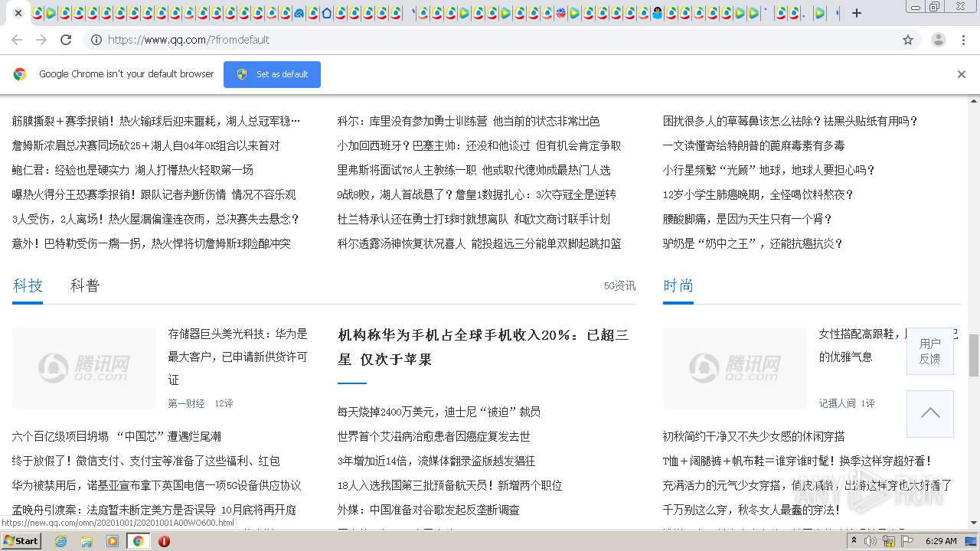Open the 5G资讯 link

point(619,285)
